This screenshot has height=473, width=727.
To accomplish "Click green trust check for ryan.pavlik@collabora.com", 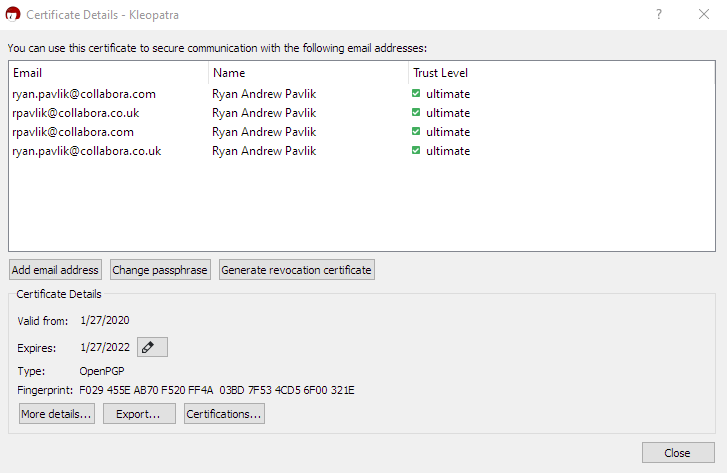I will point(416,93).
